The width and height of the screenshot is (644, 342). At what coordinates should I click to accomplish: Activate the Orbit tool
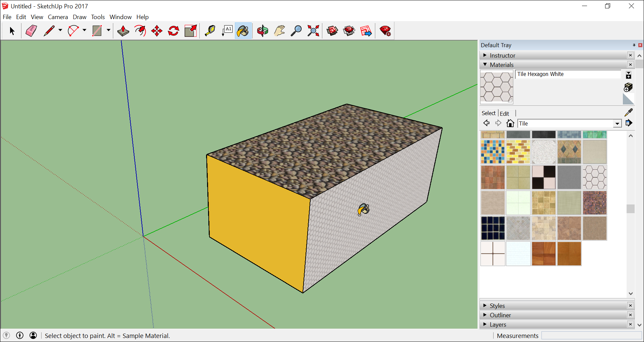pyautogui.click(x=262, y=31)
